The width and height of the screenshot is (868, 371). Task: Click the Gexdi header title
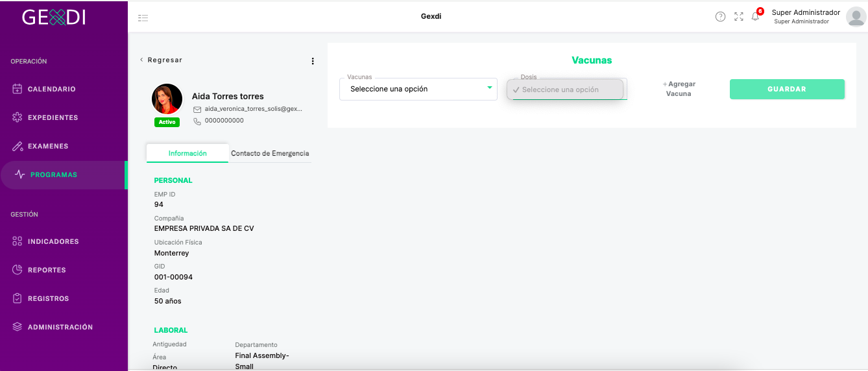431,16
